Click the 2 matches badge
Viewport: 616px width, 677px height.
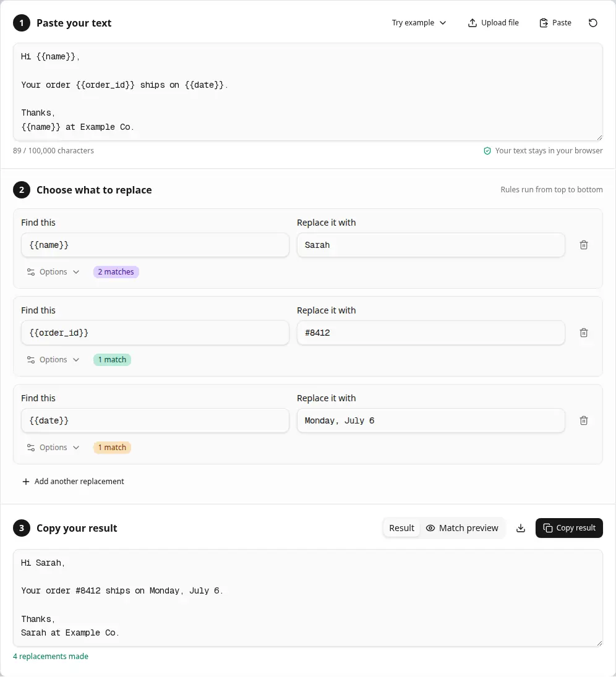[116, 272]
